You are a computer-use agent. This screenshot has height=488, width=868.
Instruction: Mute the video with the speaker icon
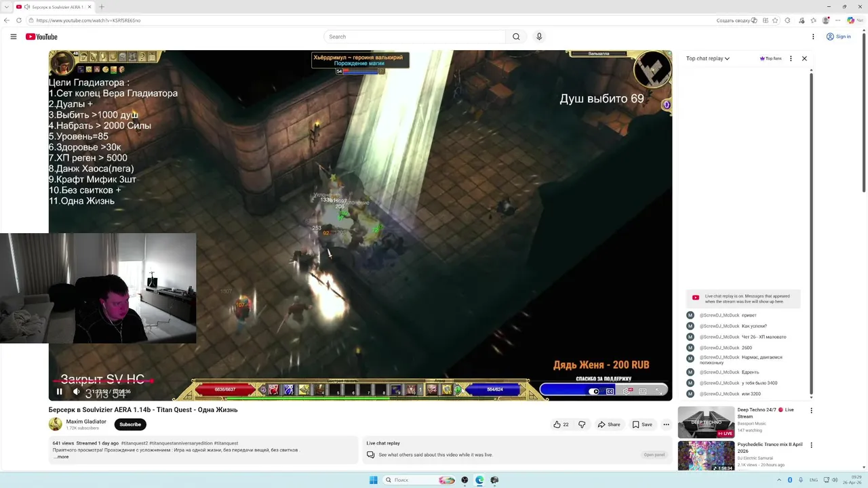click(x=76, y=391)
